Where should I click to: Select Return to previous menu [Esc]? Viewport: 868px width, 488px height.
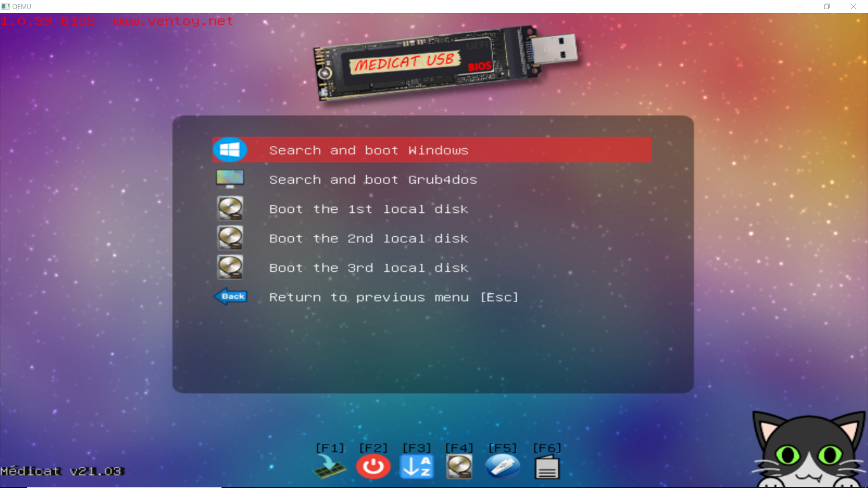[432, 297]
